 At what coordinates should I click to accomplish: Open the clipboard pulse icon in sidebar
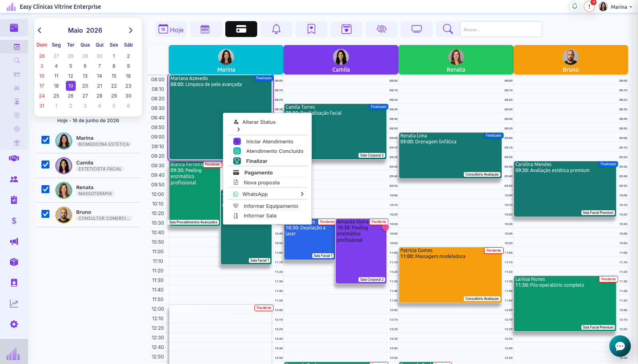point(14,200)
